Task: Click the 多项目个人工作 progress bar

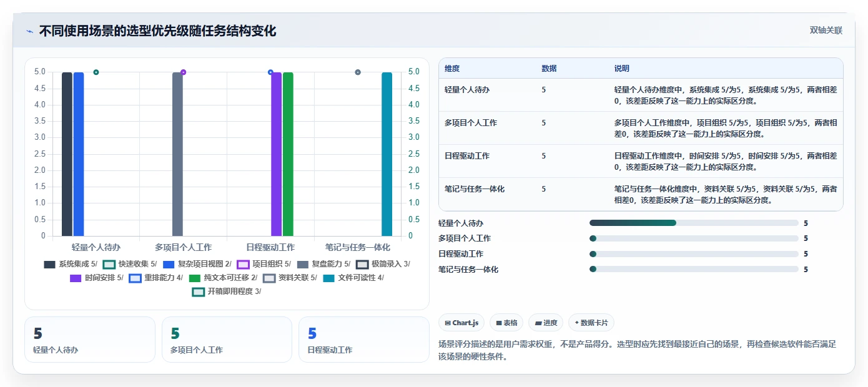Action: pyautogui.click(x=694, y=238)
